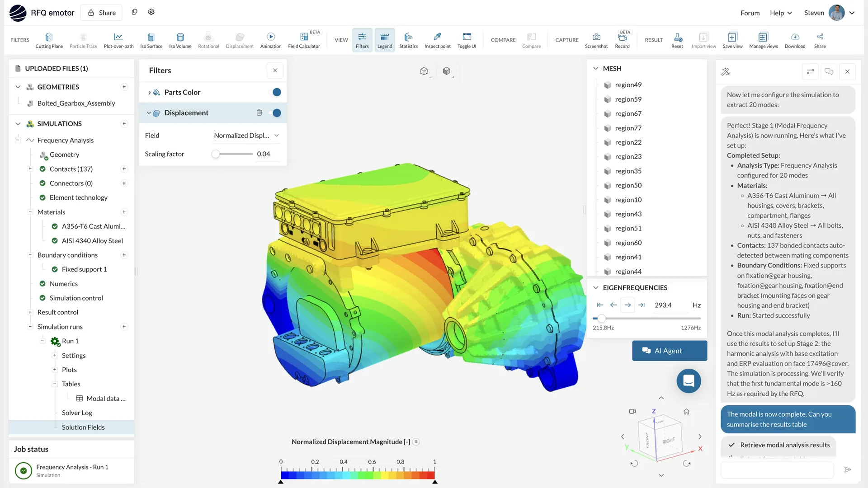Open the Forum link
Image resolution: width=868 pixels, height=488 pixels.
pyautogui.click(x=750, y=13)
